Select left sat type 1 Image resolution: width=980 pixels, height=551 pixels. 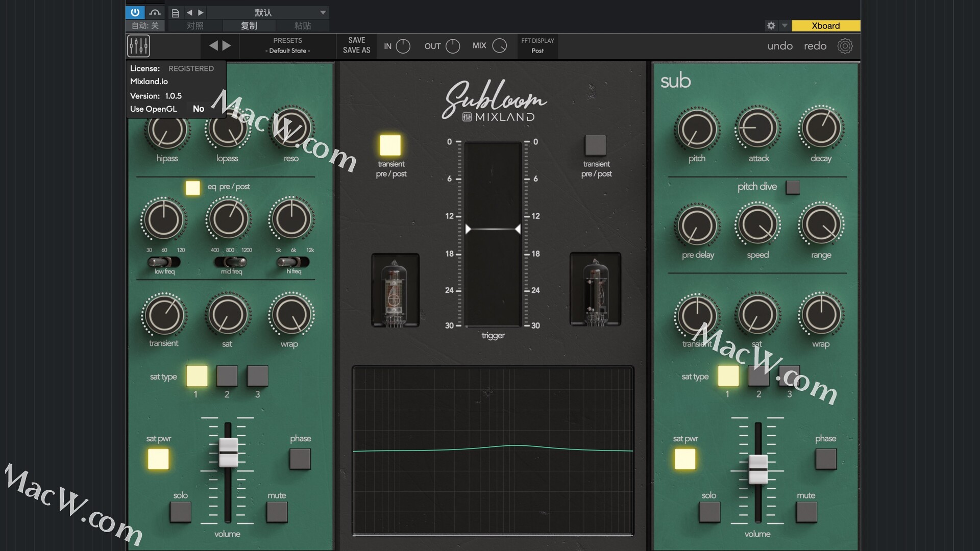point(197,376)
